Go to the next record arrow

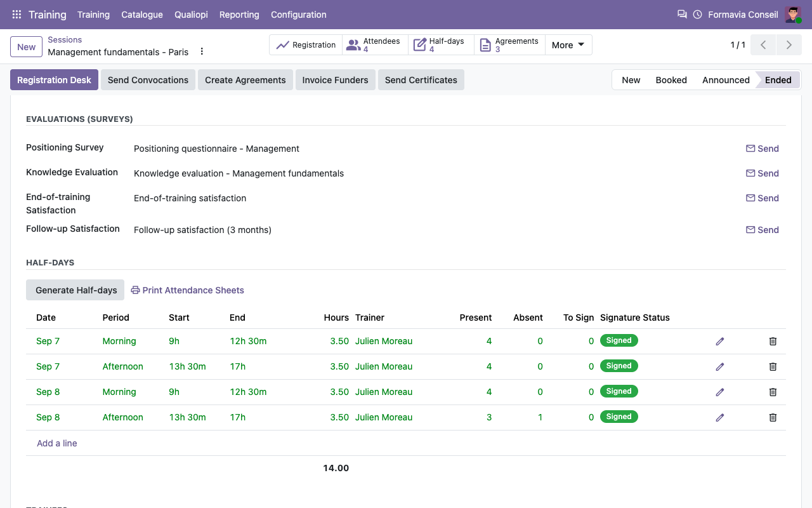coord(789,45)
